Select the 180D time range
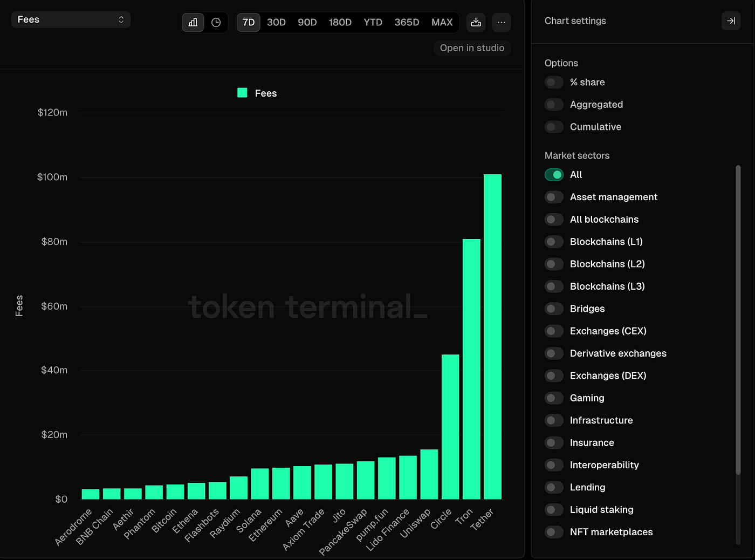Screen dimensions: 755x560 (340, 22)
